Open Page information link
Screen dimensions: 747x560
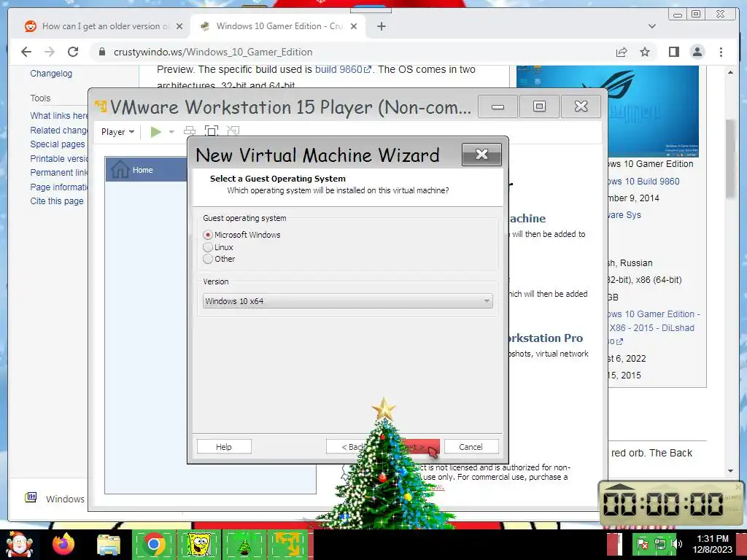(x=59, y=187)
